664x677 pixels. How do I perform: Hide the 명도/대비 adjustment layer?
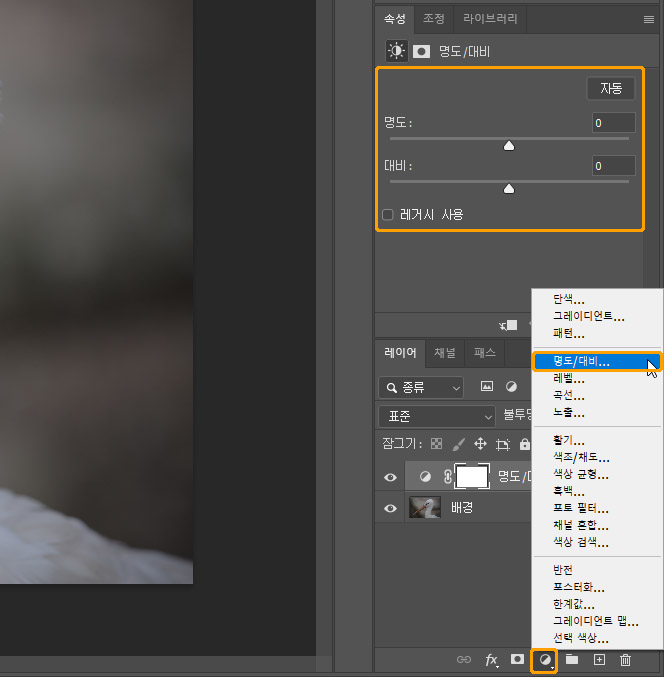390,477
